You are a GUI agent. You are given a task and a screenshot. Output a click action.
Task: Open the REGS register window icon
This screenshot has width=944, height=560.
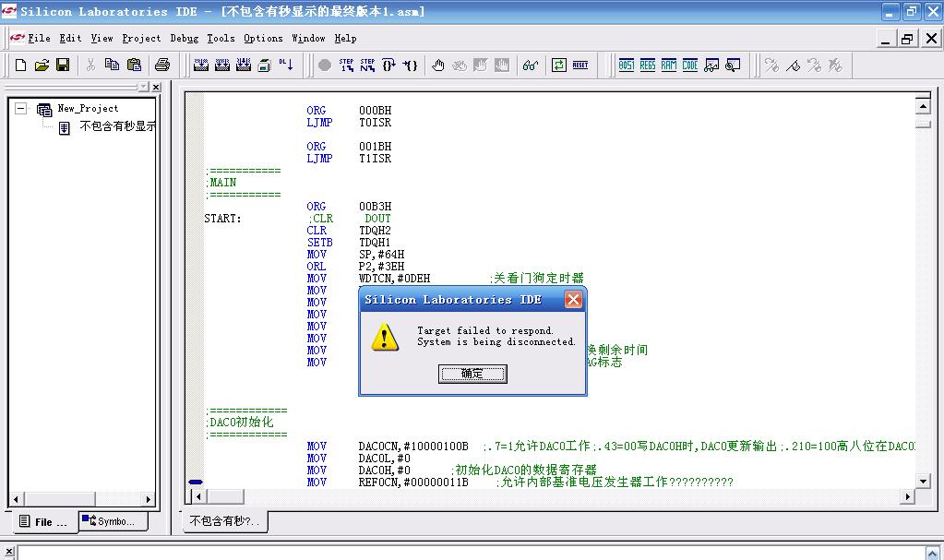coord(648,65)
